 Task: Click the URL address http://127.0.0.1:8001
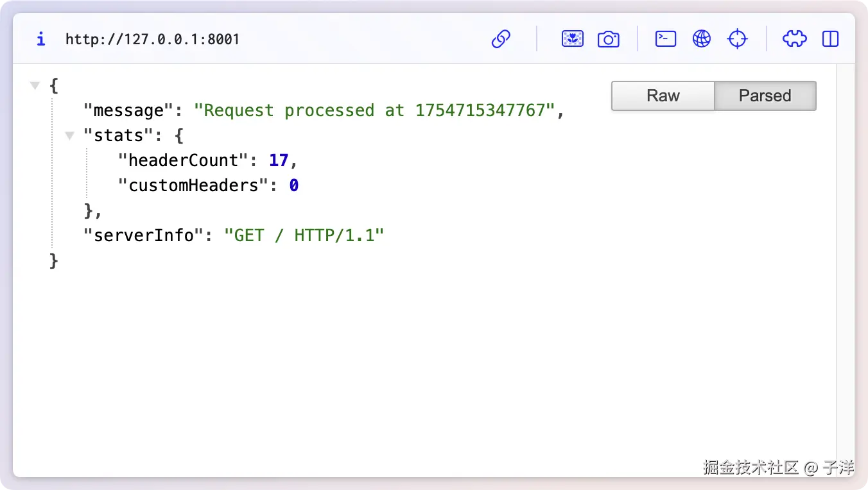coord(152,40)
